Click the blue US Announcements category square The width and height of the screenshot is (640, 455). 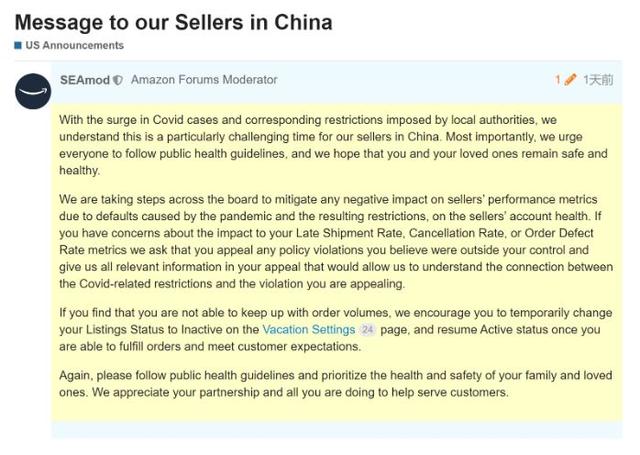point(17,46)
